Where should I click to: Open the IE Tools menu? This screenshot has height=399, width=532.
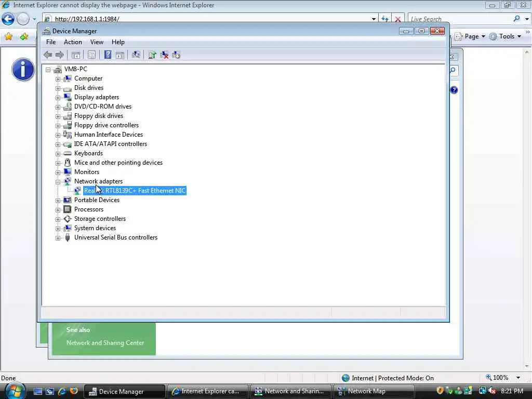coord(505,36)
